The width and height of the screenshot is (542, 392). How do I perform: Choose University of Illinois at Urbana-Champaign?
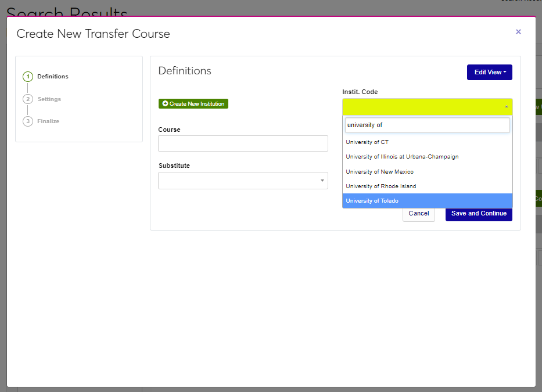coord(427,157)
